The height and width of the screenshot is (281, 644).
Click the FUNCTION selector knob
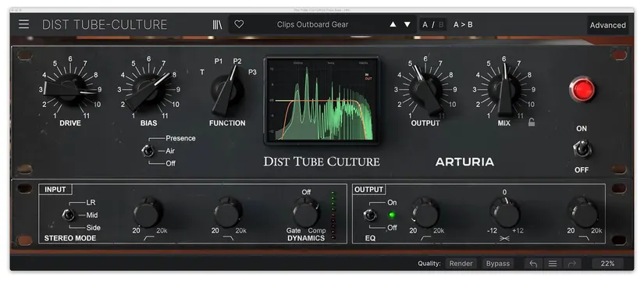point(226,91)
